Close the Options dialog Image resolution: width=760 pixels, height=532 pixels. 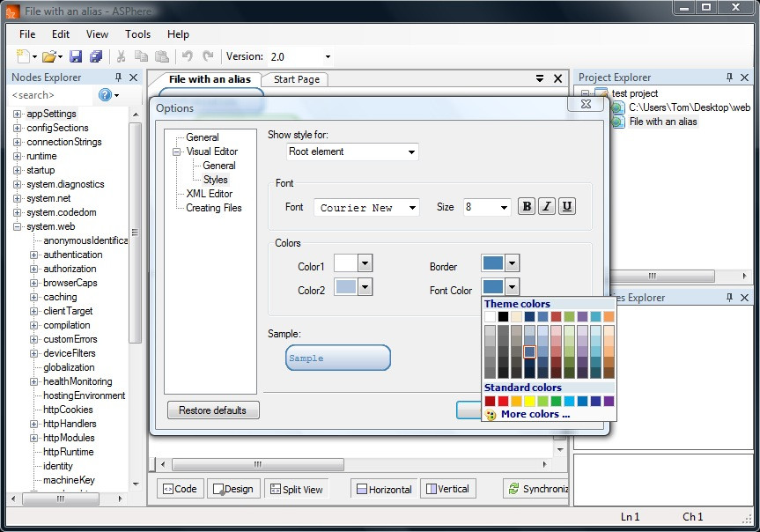pyautogui.click(x=586, y=104)
